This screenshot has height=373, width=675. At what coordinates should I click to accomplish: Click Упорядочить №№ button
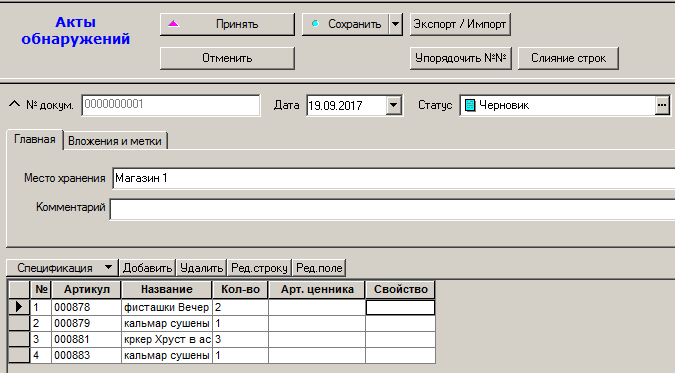click(460, 58)
